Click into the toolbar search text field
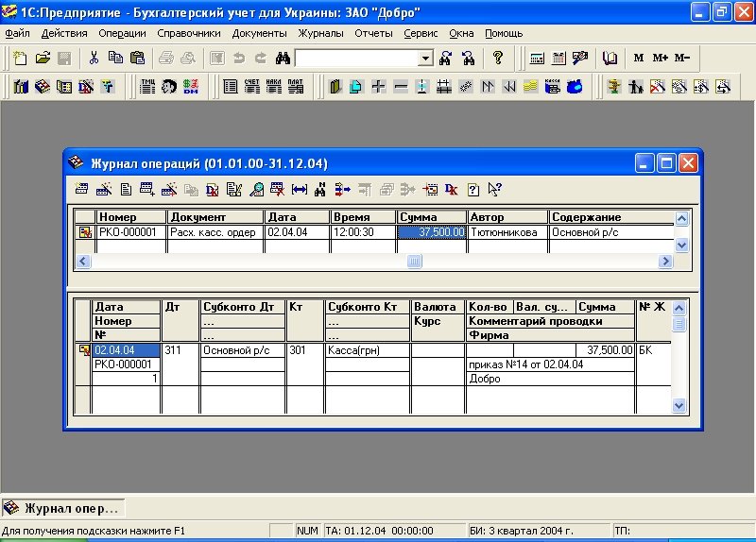The height and width of the screenshot is (542, 756). [357, 59]
